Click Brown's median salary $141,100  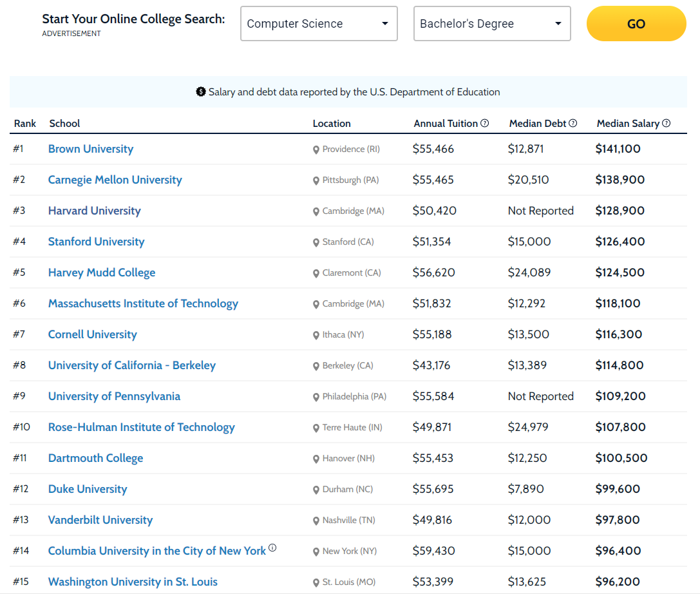click(x=618, y=149)
